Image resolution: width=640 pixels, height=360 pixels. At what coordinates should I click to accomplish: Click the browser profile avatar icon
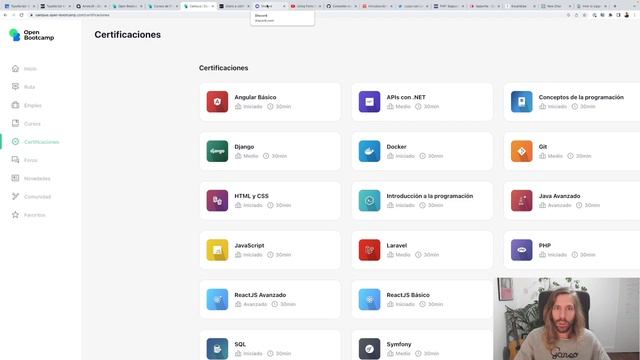click(627, 15)
